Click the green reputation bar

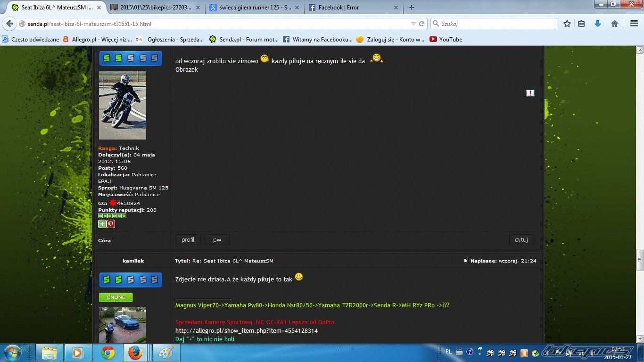(x=112, y=216)
